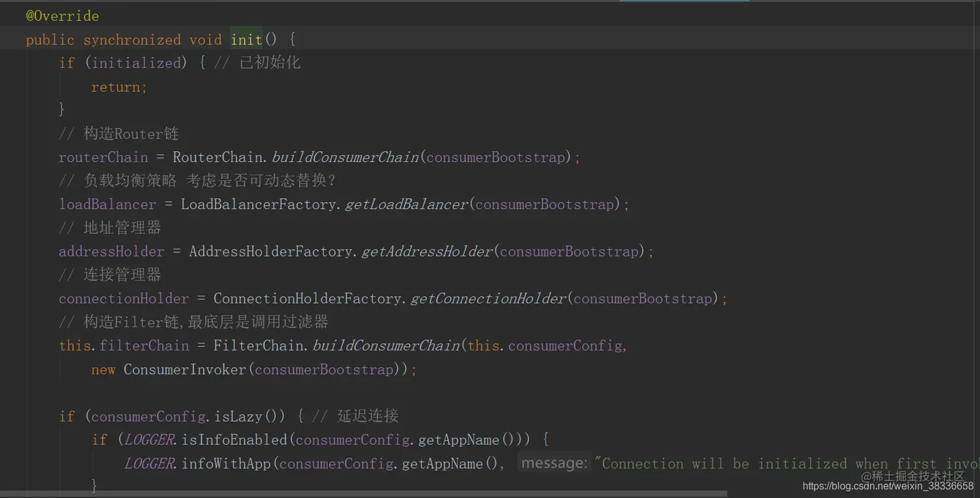Image resolution: width=980 pixels, height=498 pixels.
Task: Click the new keyword before ConsumerInvoker
Action: click(103, 370)
